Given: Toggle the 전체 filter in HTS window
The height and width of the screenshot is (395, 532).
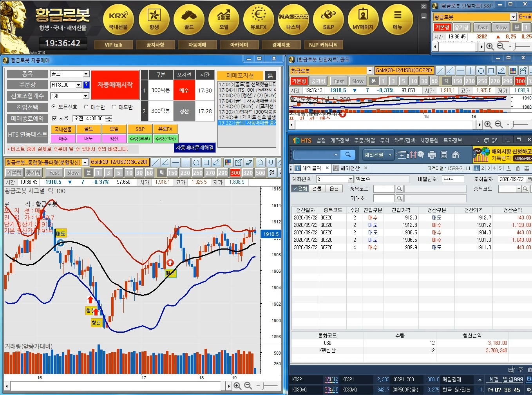Looking at the screenshot, I should [x=300, y=188].
